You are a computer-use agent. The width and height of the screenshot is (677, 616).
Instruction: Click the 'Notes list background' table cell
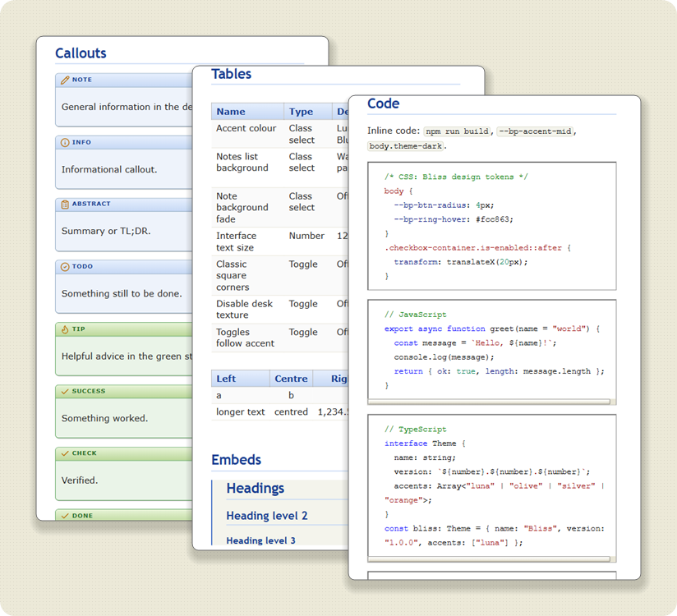(247, 168)
